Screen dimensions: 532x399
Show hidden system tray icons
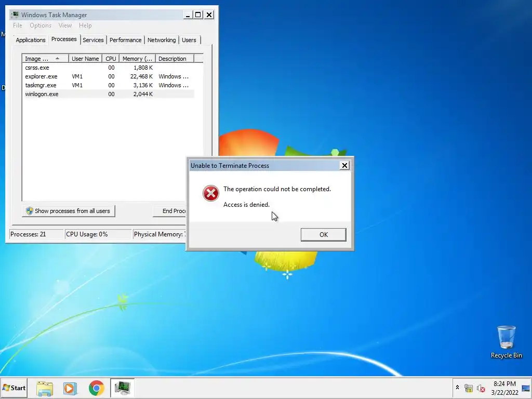[457, 388]
